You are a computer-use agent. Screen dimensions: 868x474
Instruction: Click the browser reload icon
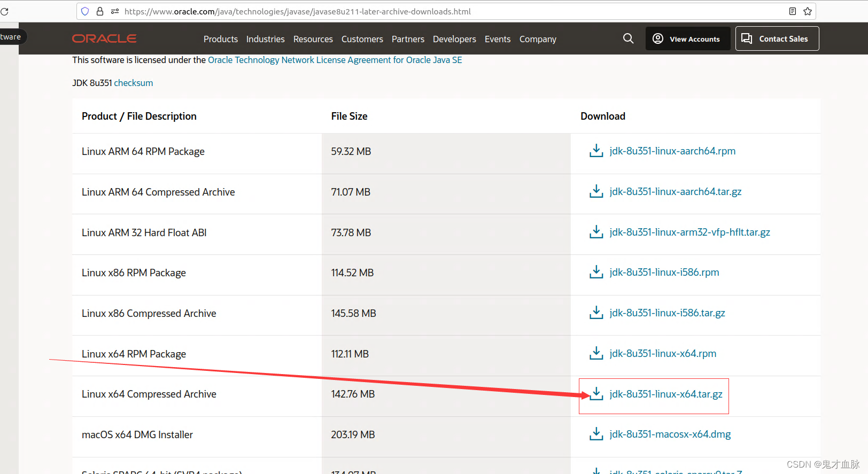point(4,11)
